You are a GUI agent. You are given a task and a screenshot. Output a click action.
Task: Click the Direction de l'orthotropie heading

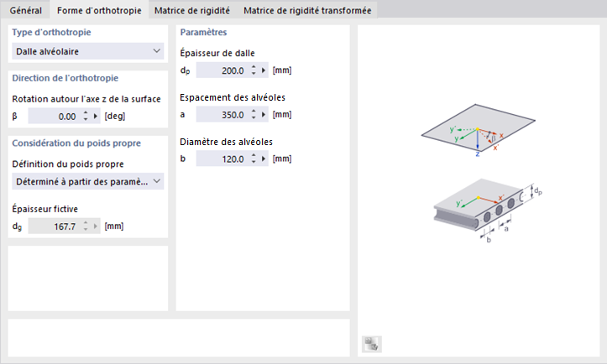(65, 78)
